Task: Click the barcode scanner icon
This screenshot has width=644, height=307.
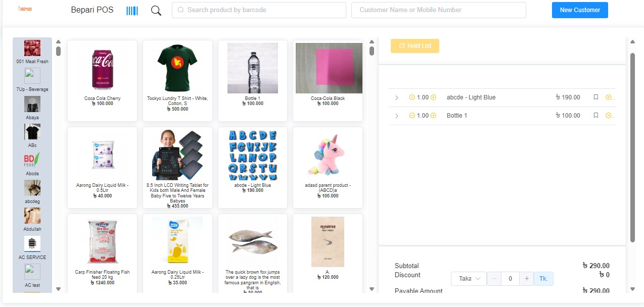Action: [132, 11]
